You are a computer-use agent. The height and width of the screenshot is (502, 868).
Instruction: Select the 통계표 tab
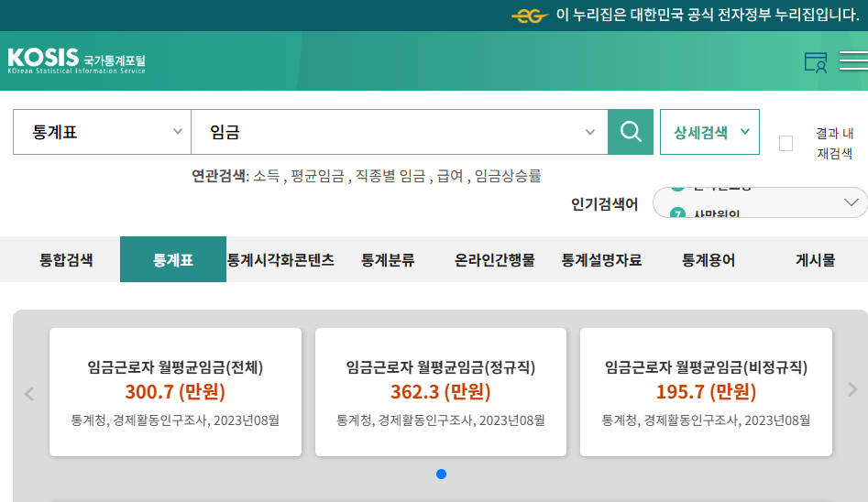pos(173,259)
